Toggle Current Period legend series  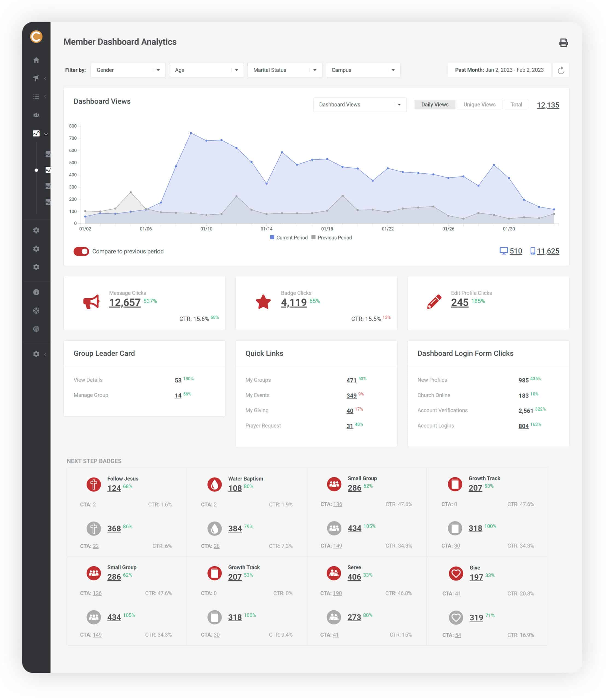(289, 238)
